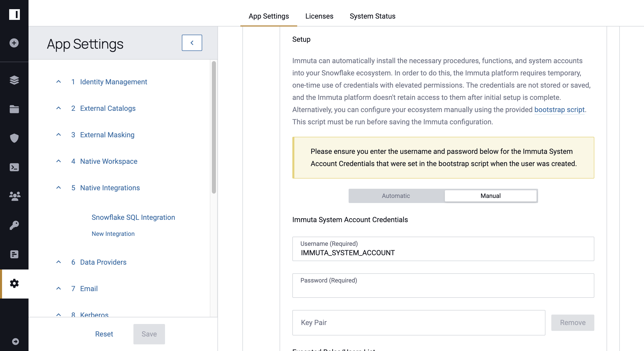This screenshot has width=644, height=351.
Task: Open the data sources layers icon
Action: coord(14,80)
